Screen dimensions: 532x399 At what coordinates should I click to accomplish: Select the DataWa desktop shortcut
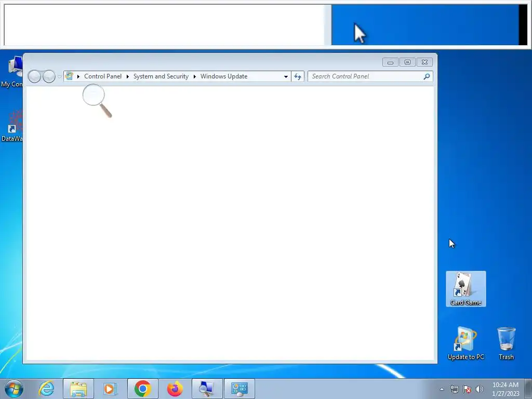[12, 126]
